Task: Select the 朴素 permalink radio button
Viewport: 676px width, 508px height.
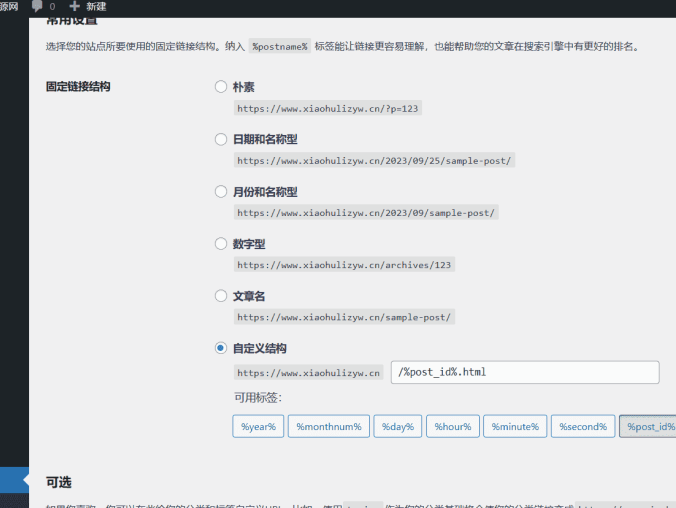Action: click(221, 87)
